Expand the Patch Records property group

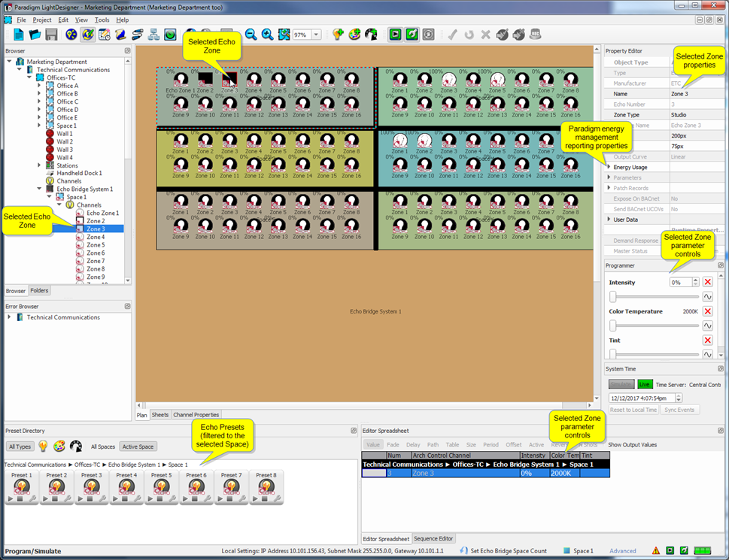point(609,188)
